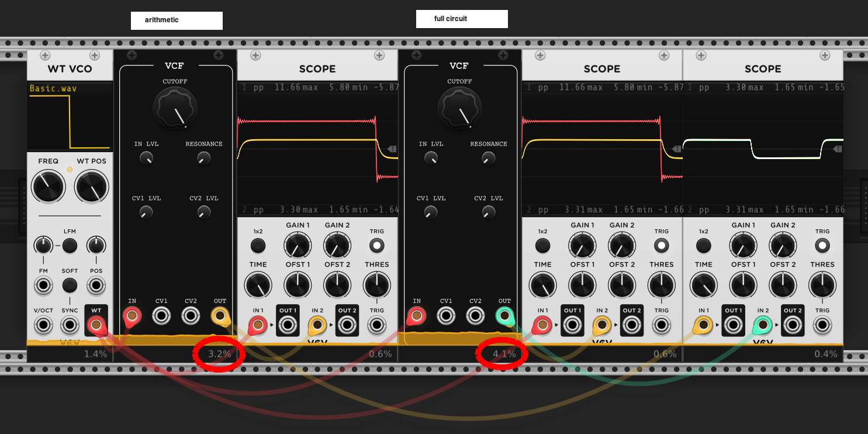The height and width of the screenshot is (434, 868).
Task: Click the Basic.wav wavetable display
Action: [x=70, y=116]
